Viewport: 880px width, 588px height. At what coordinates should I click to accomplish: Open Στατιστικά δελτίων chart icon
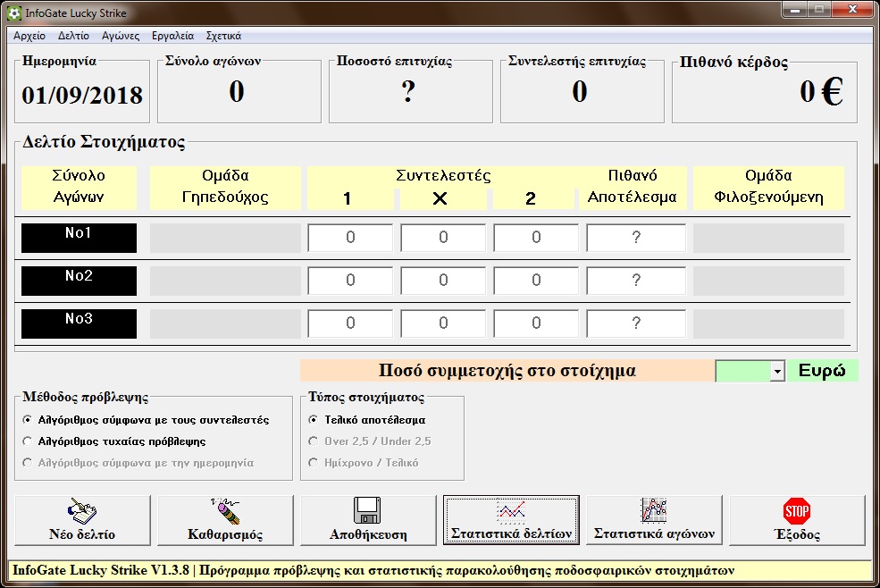[511, 511]
